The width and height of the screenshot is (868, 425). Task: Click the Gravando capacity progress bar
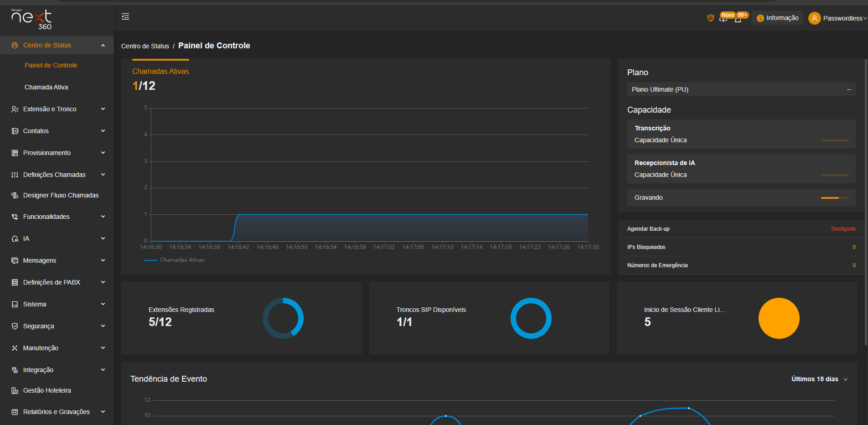[834, 198]
